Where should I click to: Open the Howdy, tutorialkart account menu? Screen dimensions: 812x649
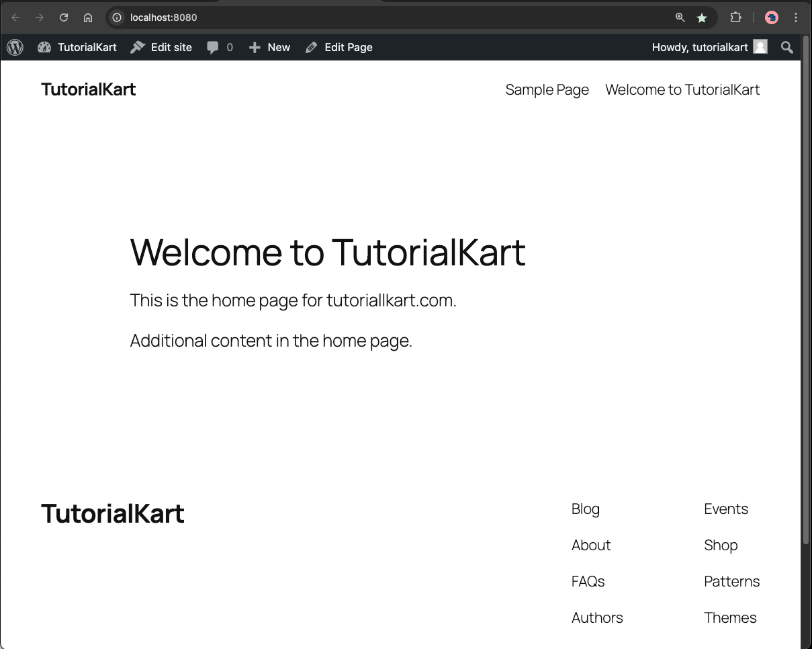click(x=699, y=47)
